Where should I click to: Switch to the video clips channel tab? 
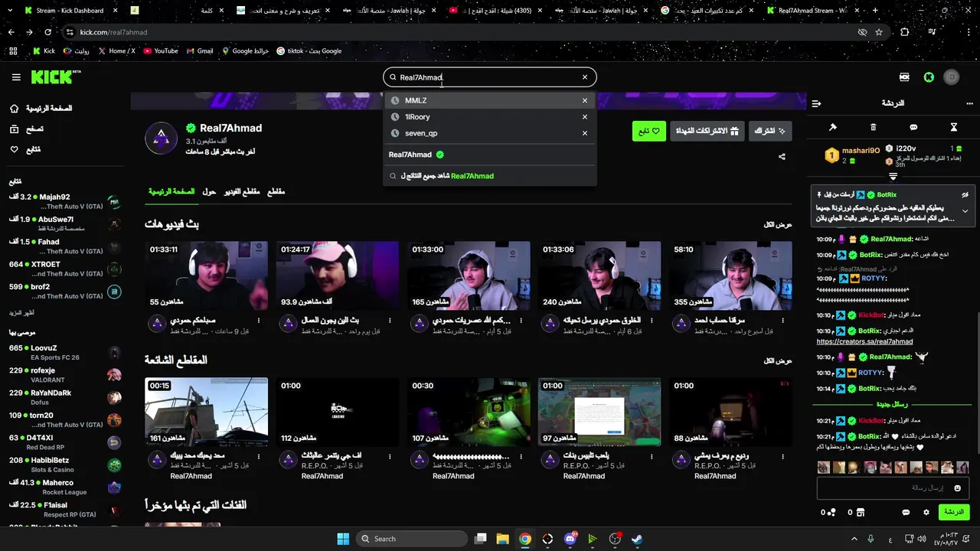tap(242, 191)
